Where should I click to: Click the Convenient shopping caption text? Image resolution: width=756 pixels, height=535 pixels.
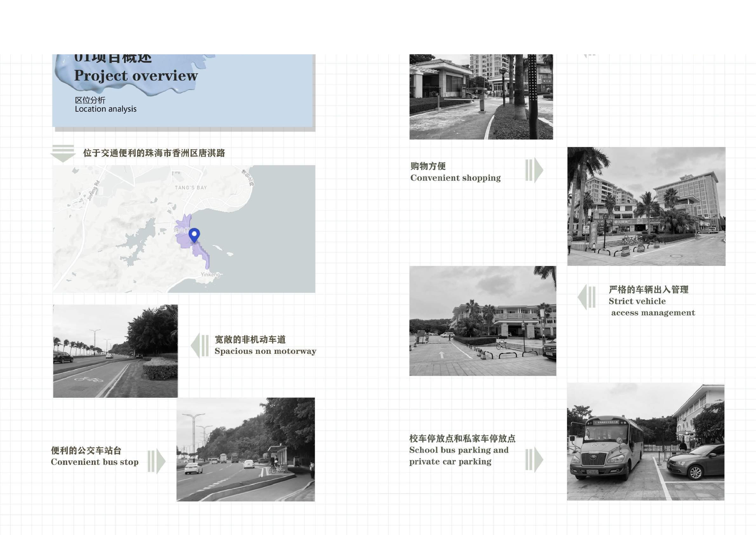[455, 178]
